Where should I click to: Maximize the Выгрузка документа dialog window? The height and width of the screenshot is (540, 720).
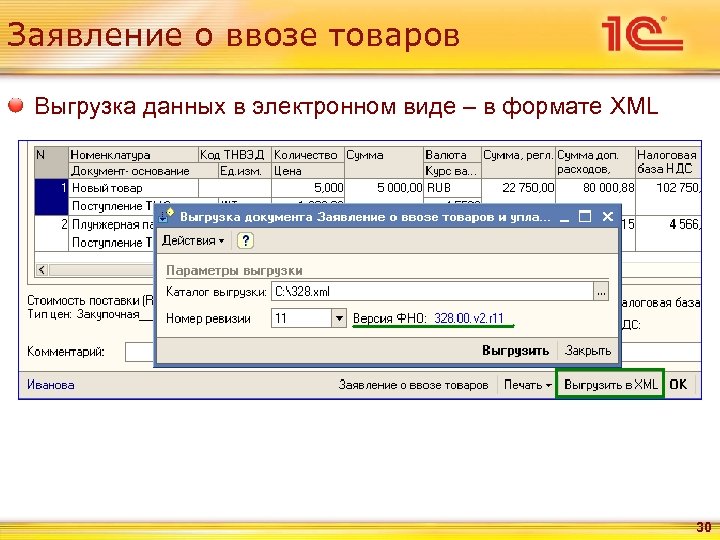585,216
